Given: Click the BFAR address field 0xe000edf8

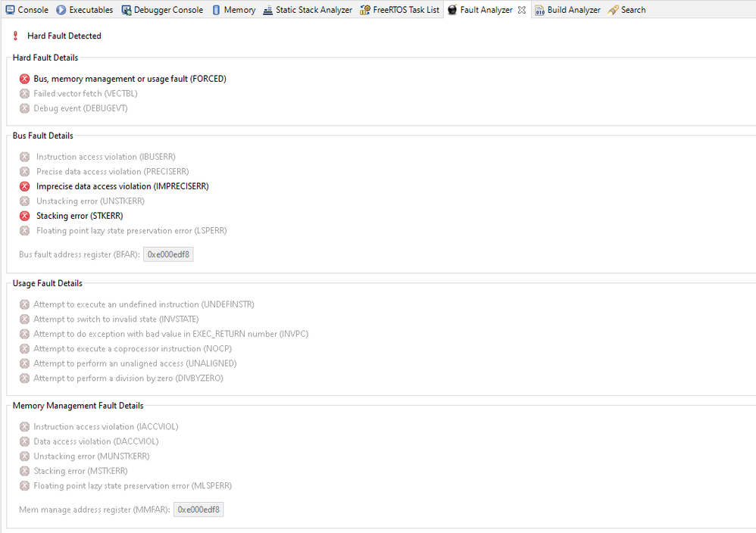Looking at the screenshot, I should point(168,254).
